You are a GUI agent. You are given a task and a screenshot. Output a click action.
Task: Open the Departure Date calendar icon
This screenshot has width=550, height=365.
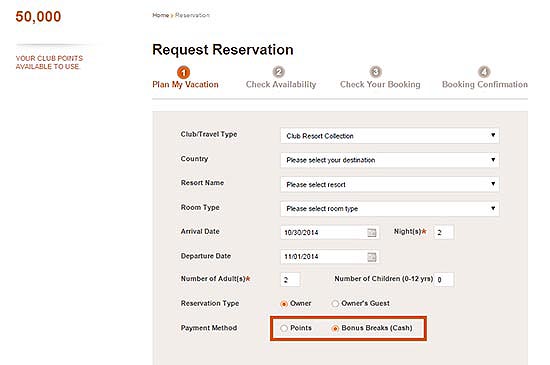point(371,257)
